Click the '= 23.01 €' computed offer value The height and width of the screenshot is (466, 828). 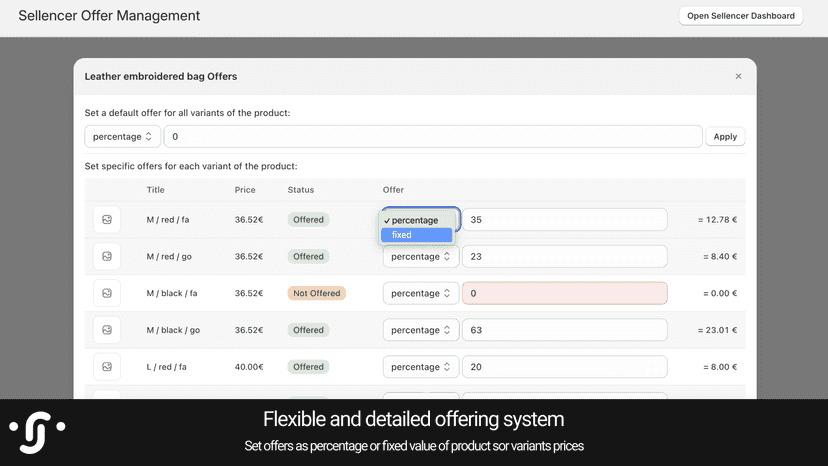point(717,330)
